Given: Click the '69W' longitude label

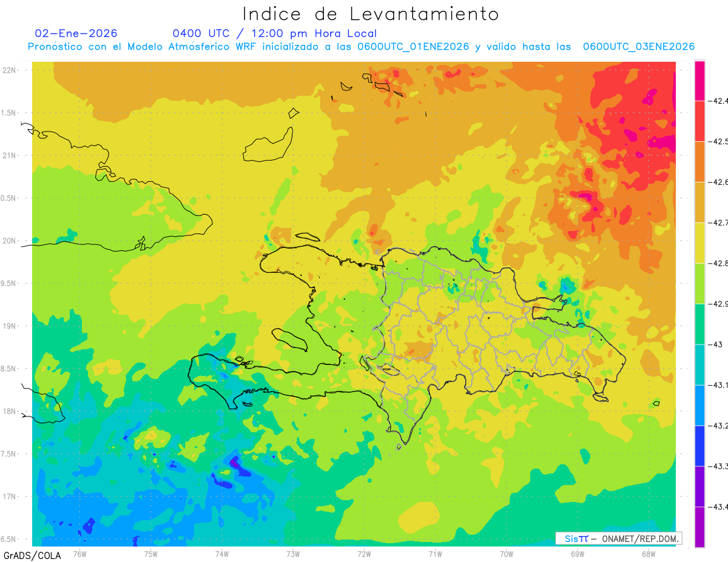Looking at the screenshot, I should [x=578, y=554].
